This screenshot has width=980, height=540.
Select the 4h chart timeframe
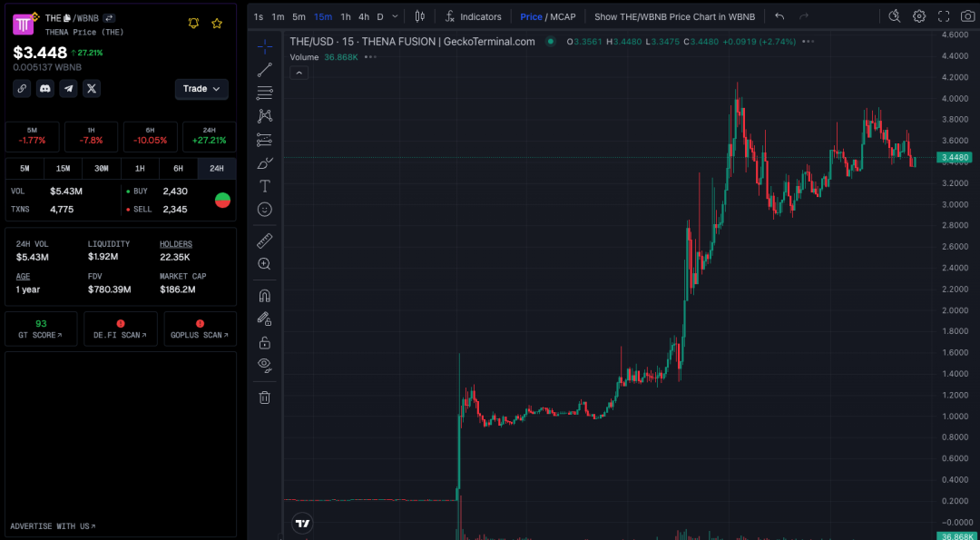(x=363, y=16)
